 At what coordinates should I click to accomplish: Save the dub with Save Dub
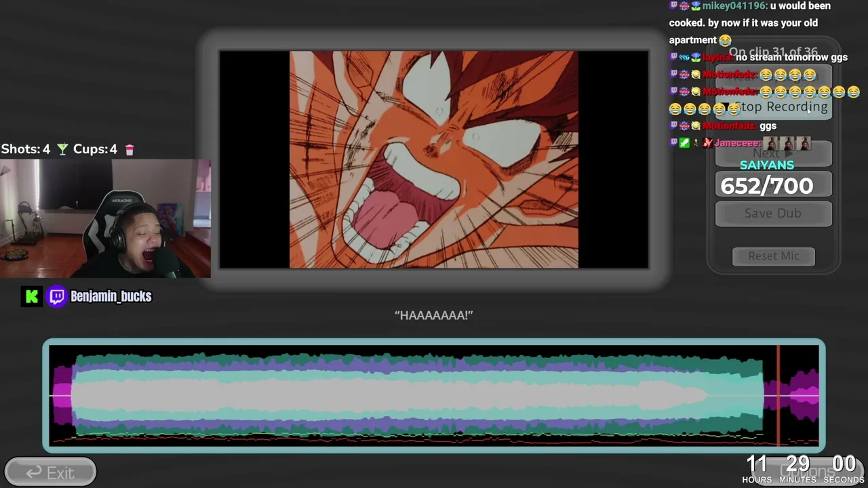coord(774,213)
